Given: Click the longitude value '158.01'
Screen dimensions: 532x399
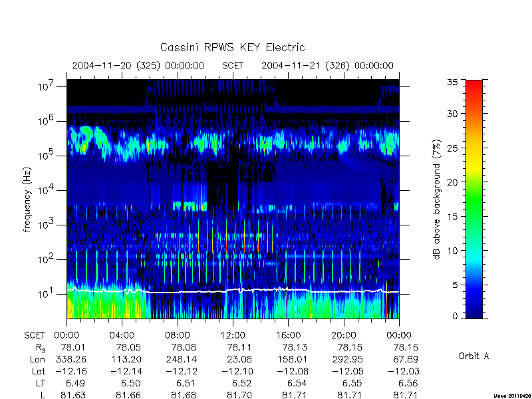Looking at the screenshot, I should (292, 359).
